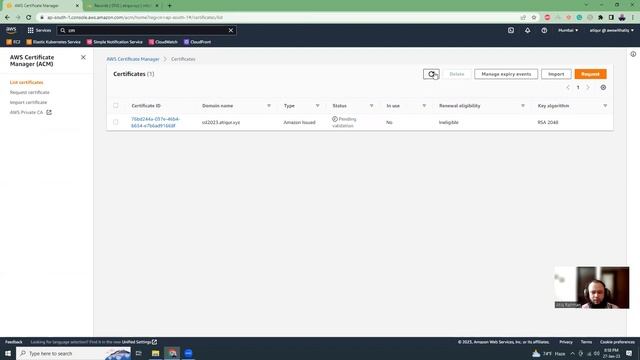Open AWS CloudShell icon in top bar
The width and height of the screenshot is (640, 360).
pyautogui.click(x=511, y=30)
